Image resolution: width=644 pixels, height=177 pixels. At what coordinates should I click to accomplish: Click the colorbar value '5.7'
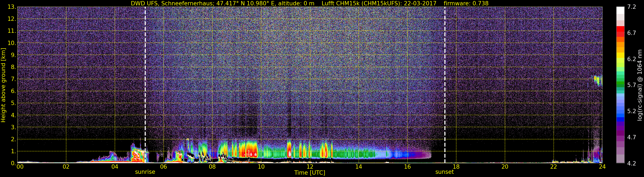632,85
